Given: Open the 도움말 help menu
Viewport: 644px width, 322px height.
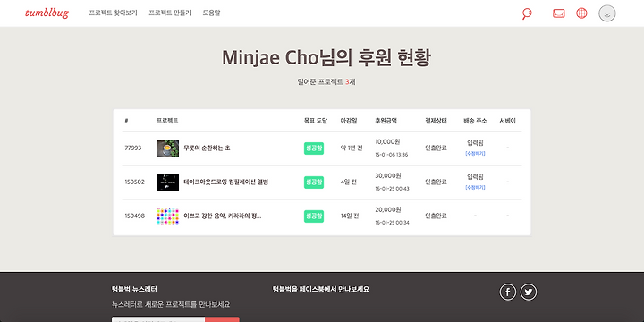Looking at the screenshot, I should 211,13.
